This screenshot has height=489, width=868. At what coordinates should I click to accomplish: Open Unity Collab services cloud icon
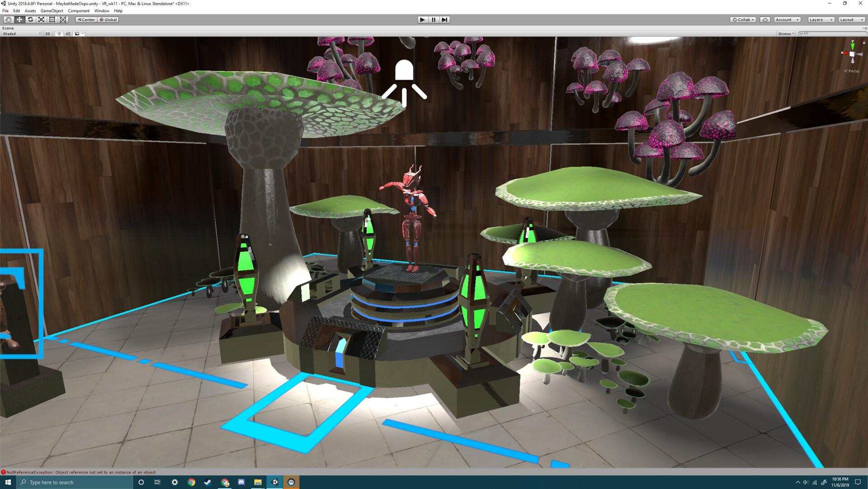(x=765, y=19)
